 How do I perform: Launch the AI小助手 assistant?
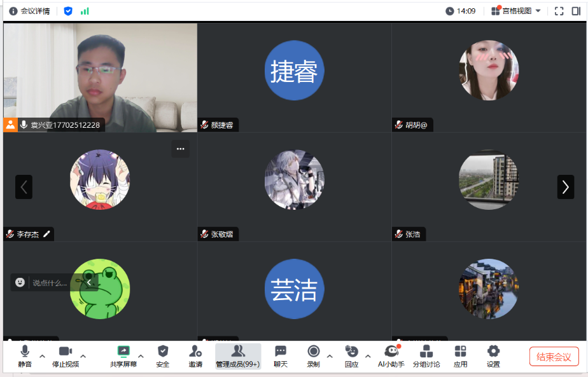point(391,352)
